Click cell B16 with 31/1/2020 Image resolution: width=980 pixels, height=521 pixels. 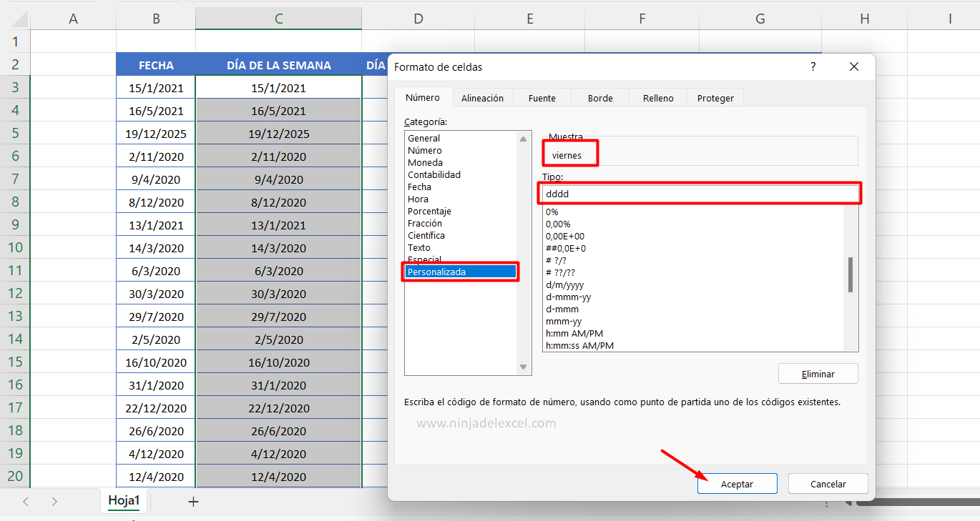point(156,385)
